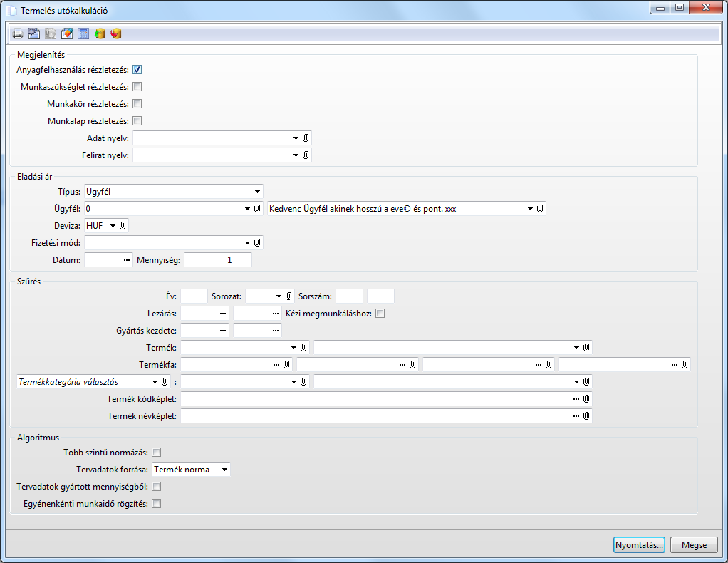Viewport: 728px width, 563px height.
Task: Click database icon with red arrow
Action: click(116, 33)
